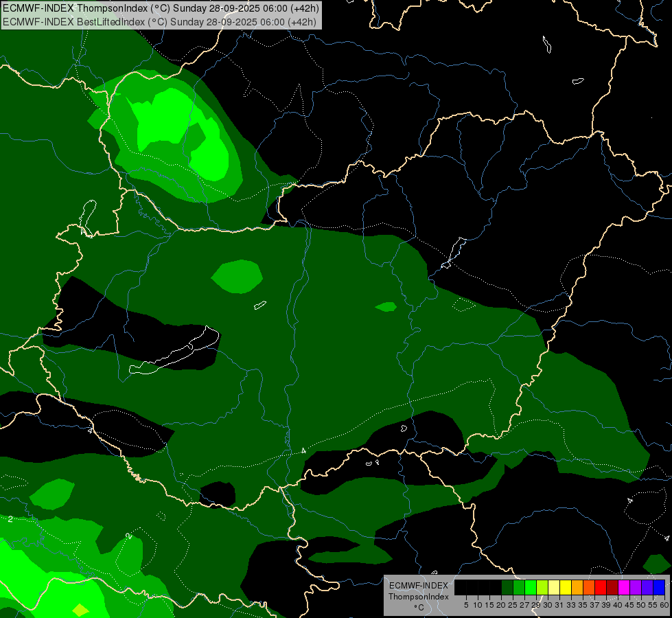Choose the orange 33–35 legend swatch
This screenshot has height=618, width=672.
pos(577,587)
